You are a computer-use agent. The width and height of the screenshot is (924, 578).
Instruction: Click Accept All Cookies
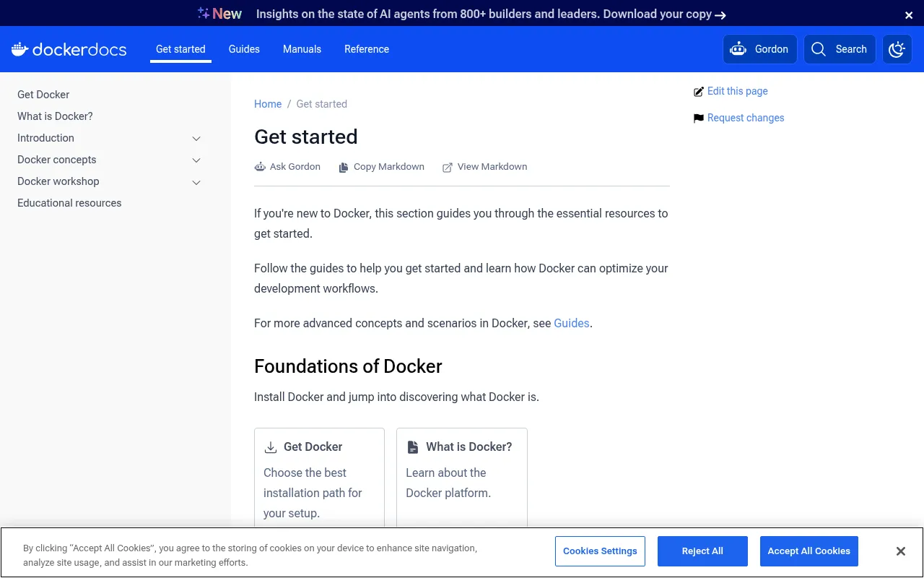click(x=809, y=551)
